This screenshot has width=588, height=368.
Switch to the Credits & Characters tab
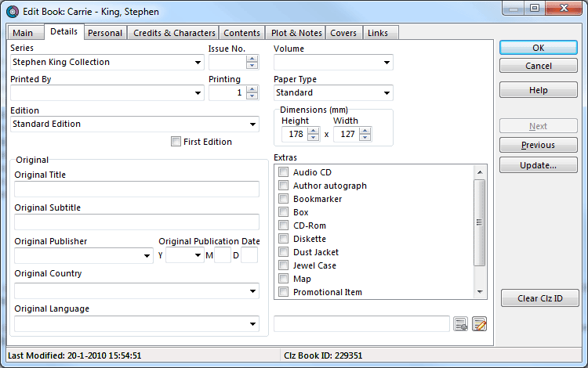[174, 33]
